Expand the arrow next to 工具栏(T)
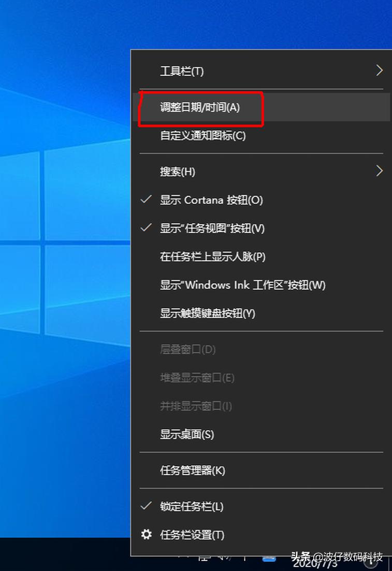 tap(379, 70)
